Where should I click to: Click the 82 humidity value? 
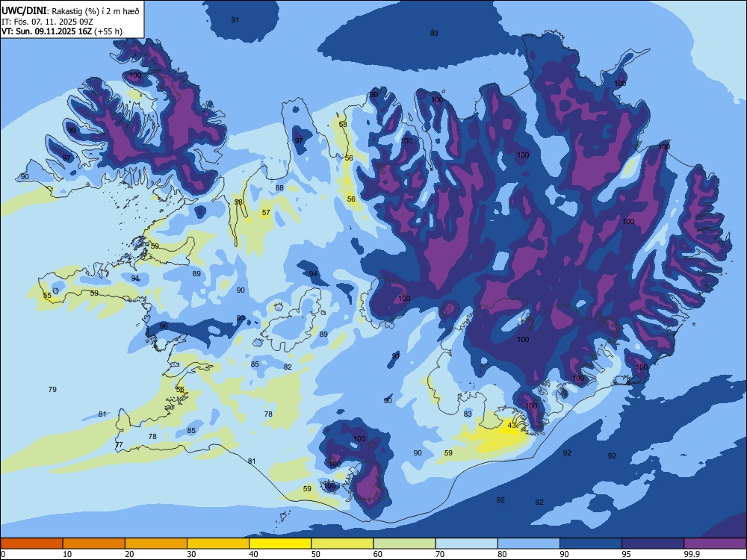288,367
